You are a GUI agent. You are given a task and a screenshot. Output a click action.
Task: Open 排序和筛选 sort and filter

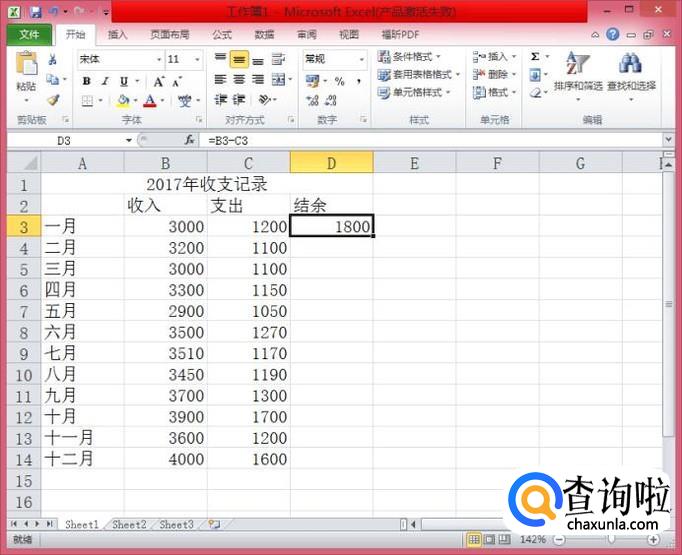point(578,75)
